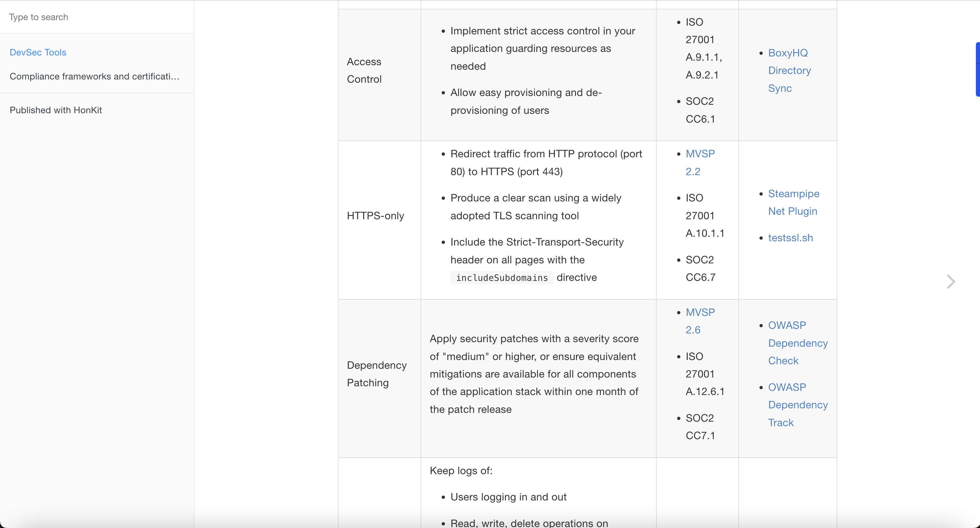Open the BoxyHQ Directory Sync link
Screen dimensions: 980x528
tap(789, 70)
